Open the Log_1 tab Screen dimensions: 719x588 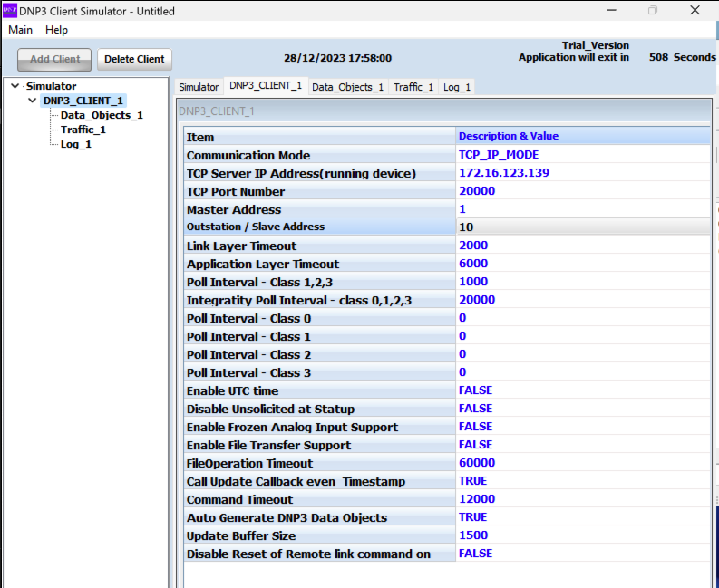pos(457,87)
